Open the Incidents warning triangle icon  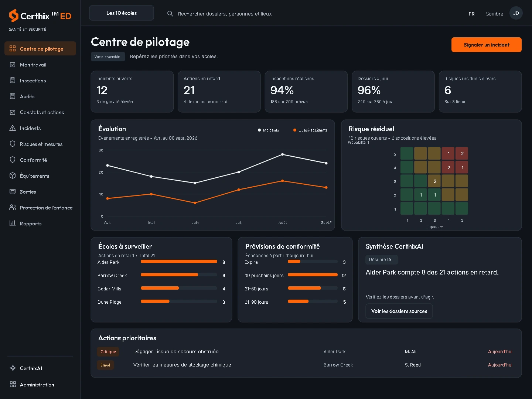point(13,128)
